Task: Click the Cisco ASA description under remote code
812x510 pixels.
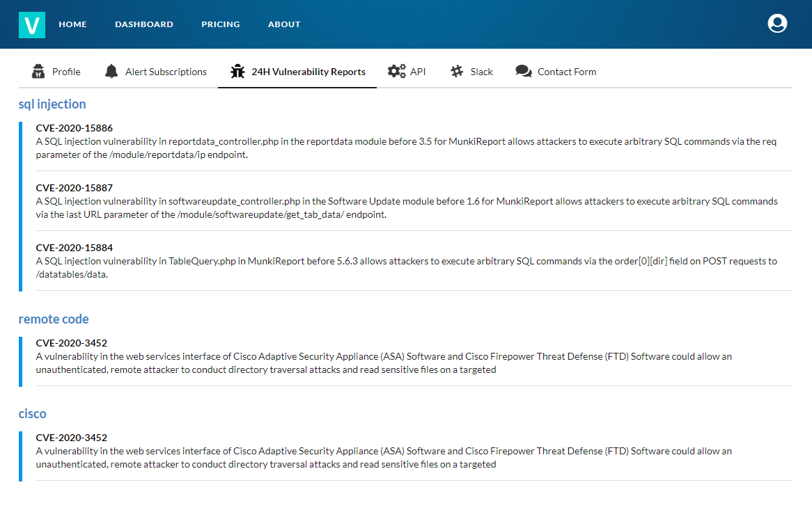Action: pyautogui.click(x=384, y=363)
